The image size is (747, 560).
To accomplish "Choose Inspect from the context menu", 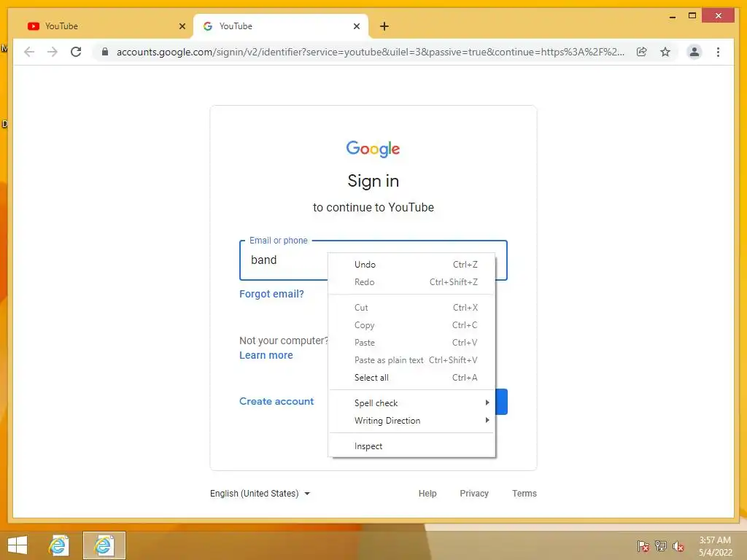I will (x=412, y=446).
